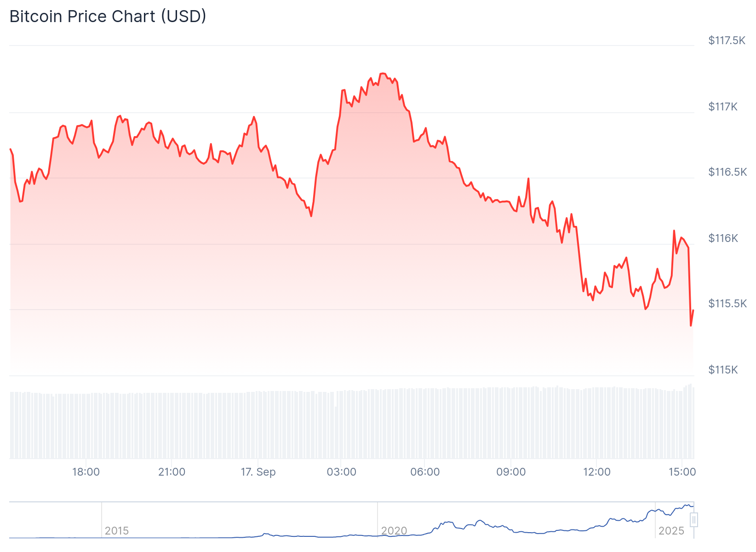This screenshot has height=552, width=756.
Task: Click the navigator range handle at 2025
Action: click(694, 520)
